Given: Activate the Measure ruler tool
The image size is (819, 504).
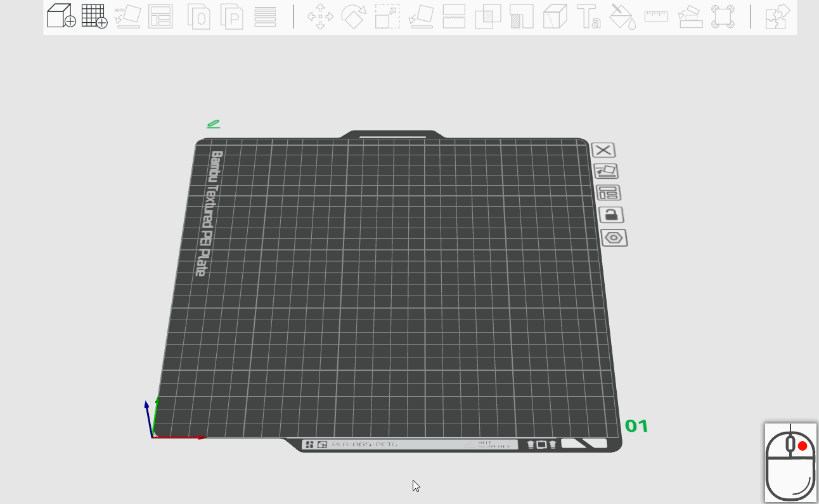Looking at the screenshot, I should pos(656,16).
